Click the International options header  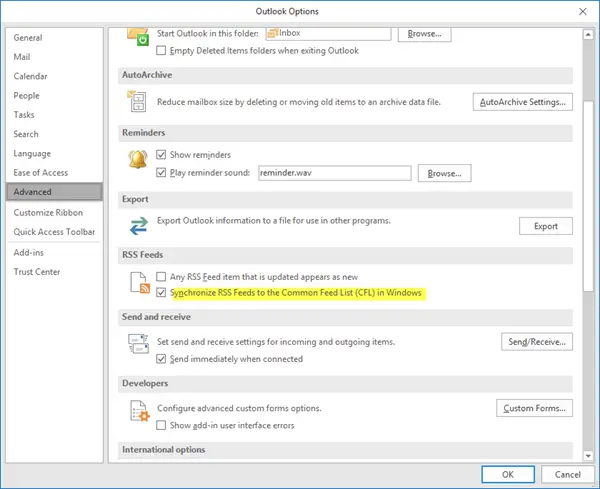click(345, 450)
